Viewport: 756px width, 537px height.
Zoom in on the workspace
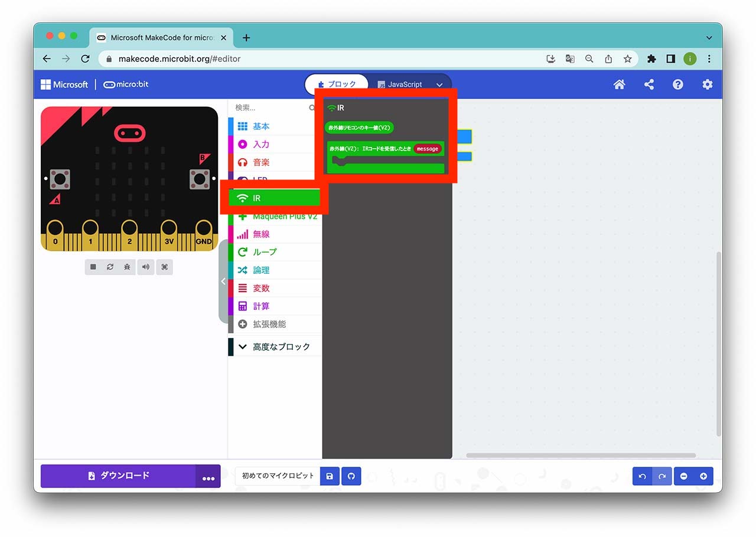point(703,476)
